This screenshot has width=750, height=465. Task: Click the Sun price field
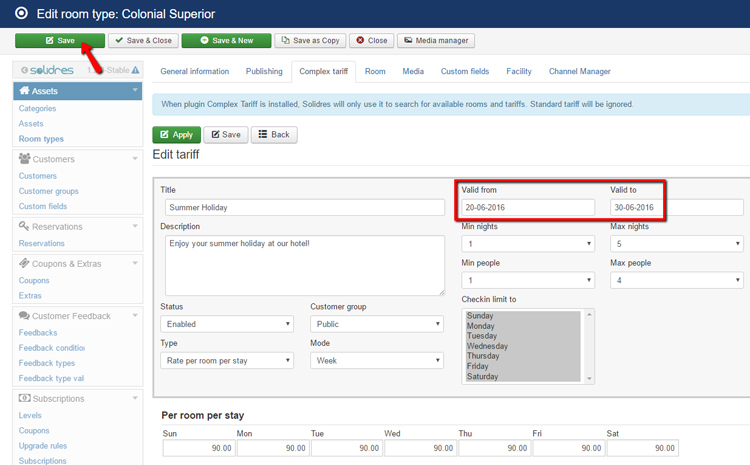click(x=199, y=448)
